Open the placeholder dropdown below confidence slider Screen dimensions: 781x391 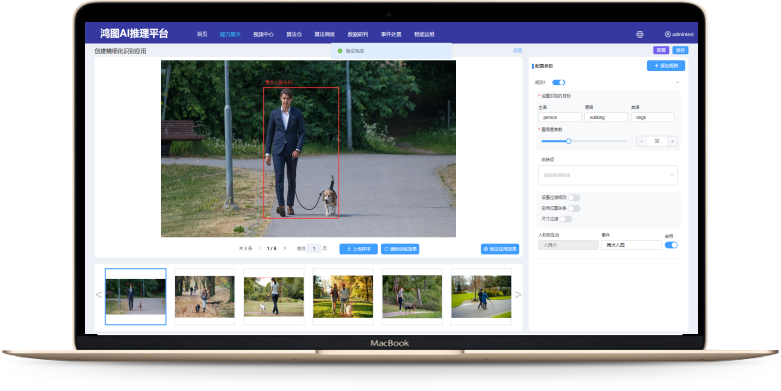pos(608,175)
